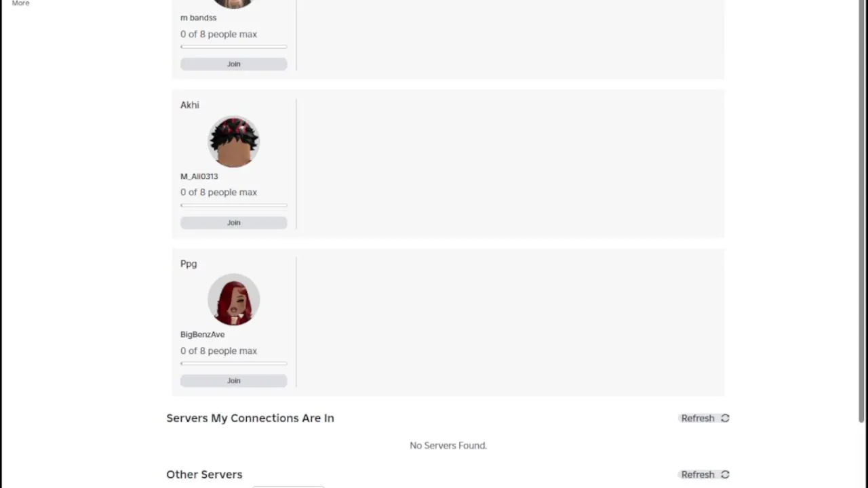Open BigBenzAve profile name link

pyautogui.click(x=202, y=334)
